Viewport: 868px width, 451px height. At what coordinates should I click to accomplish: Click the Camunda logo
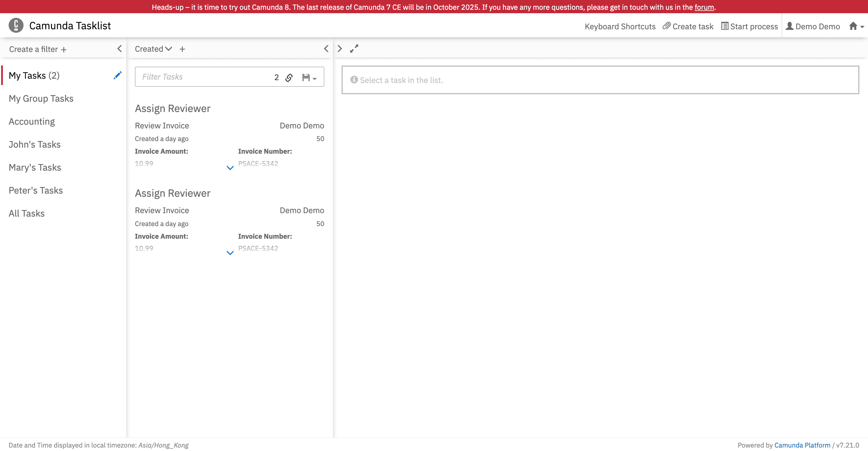[x=15, y=25]
